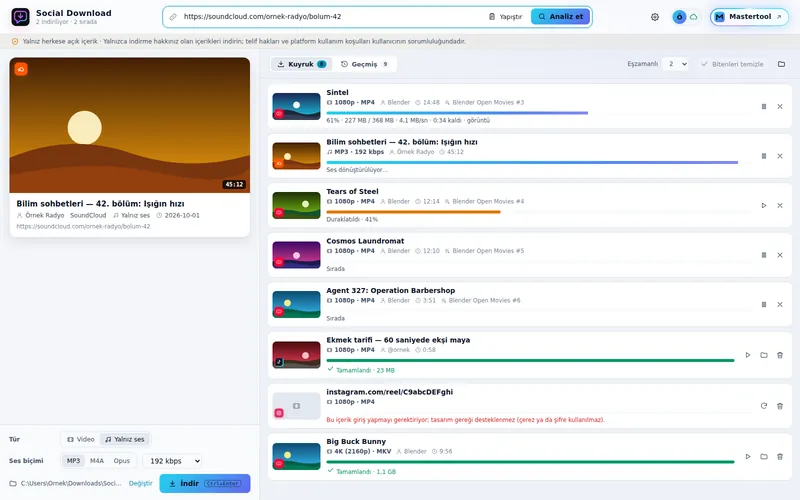This screenshot has height=500, width=800.
Task: Open the settings gear icon
Action: coord(655,17)
